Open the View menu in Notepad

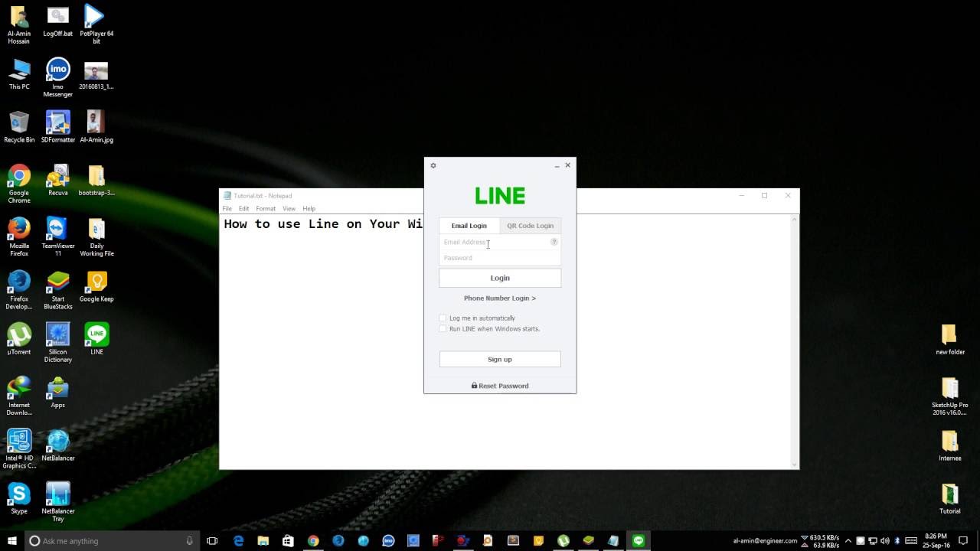[289, 208]
